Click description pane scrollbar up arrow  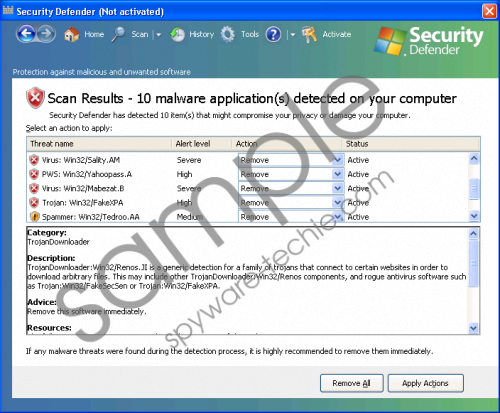(473, 233)
